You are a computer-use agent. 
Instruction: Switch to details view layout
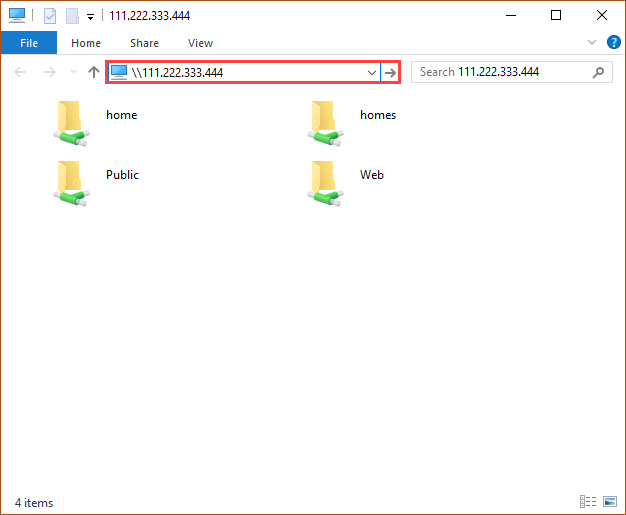(588, 501)
